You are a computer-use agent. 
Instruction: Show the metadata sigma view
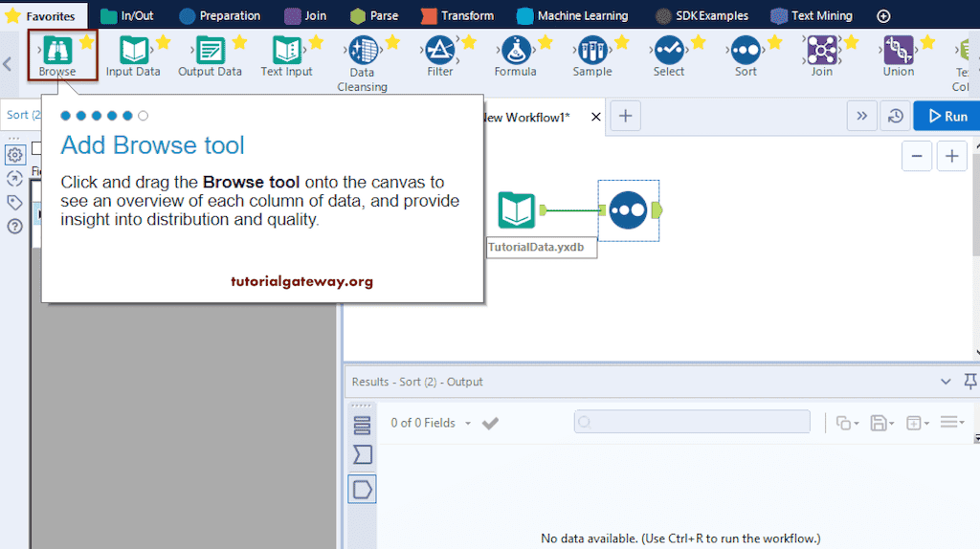(363, 454)
